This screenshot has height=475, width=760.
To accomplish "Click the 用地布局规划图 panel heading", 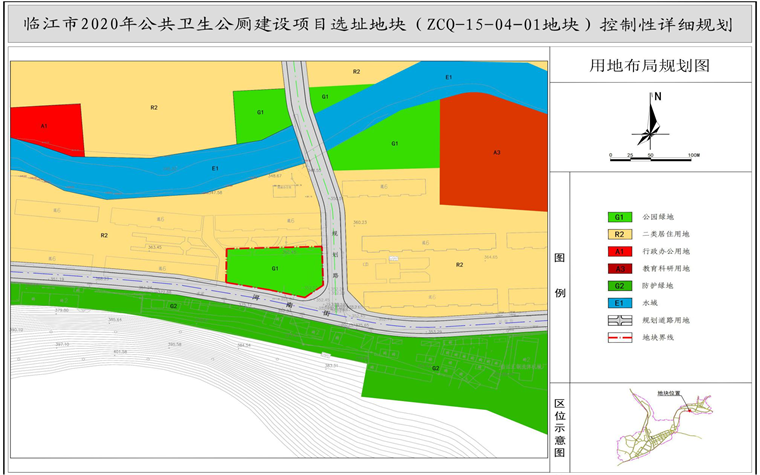I will coord(650,66).
